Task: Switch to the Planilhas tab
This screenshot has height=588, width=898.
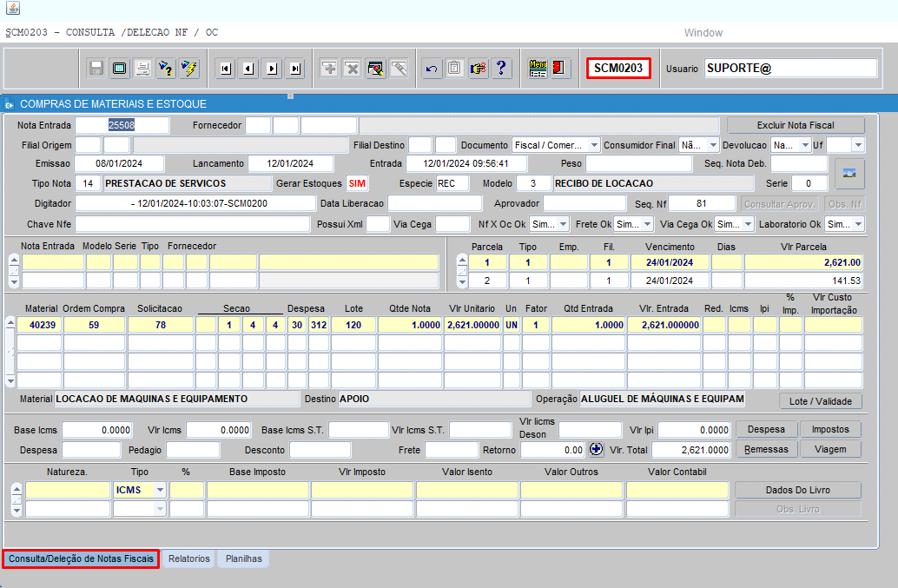Action: [x=243, y=558]
